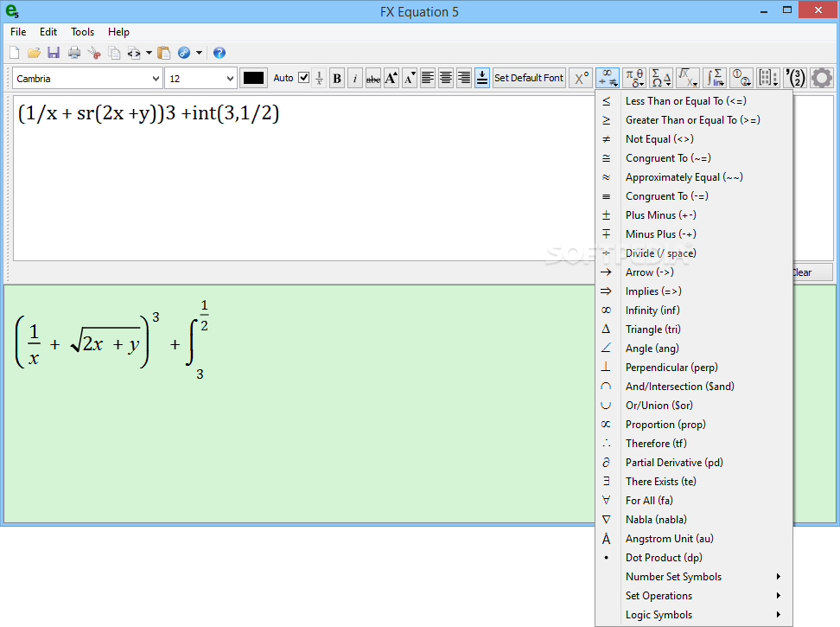This screenshot has height=627, width=840.
Task: Open help with the question mark icon
Action: 220,53
